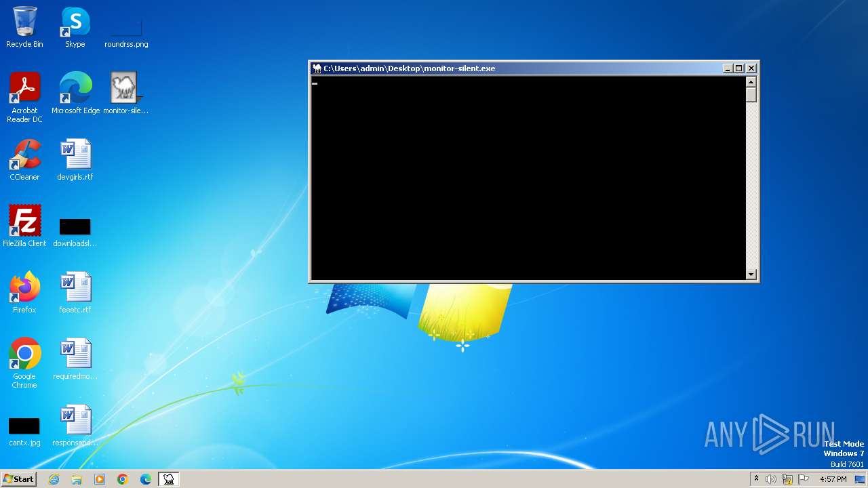
Task: Open Internet Explorer from the taskbar
Action: (x=54, y=479)
